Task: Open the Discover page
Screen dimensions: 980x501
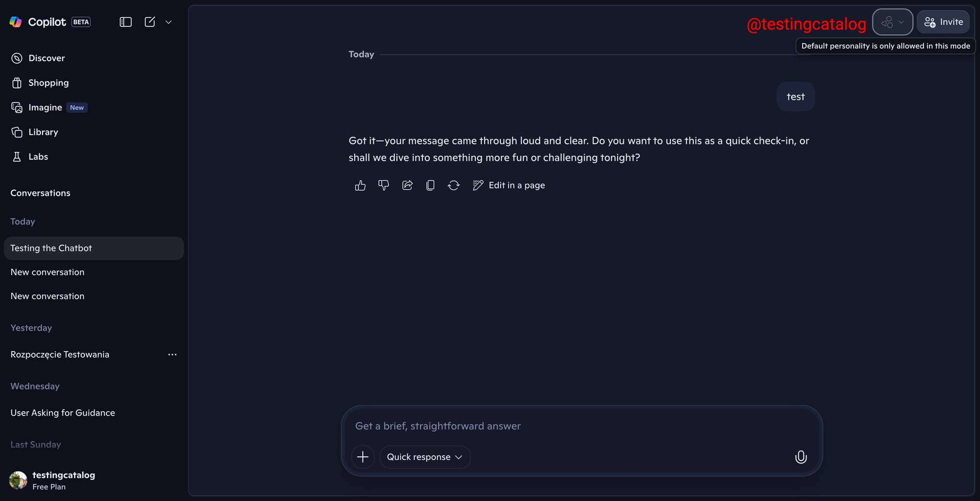Action: click(x=47, y=58)
